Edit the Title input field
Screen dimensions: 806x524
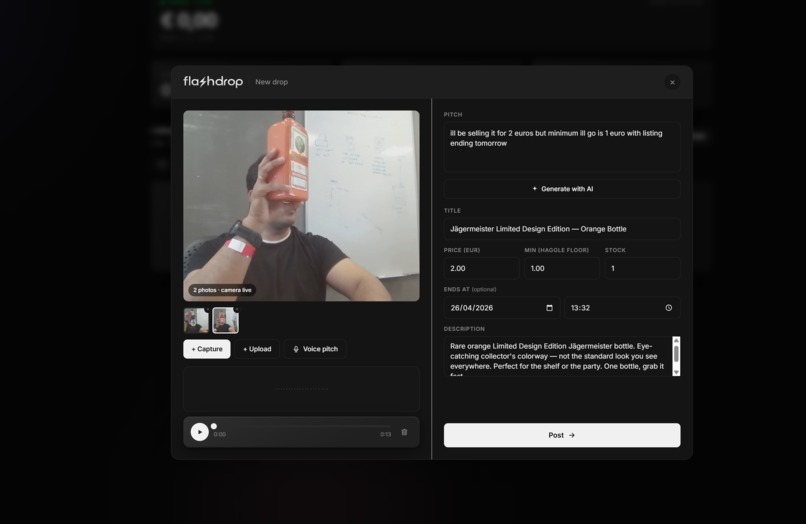tap(562, 229)
